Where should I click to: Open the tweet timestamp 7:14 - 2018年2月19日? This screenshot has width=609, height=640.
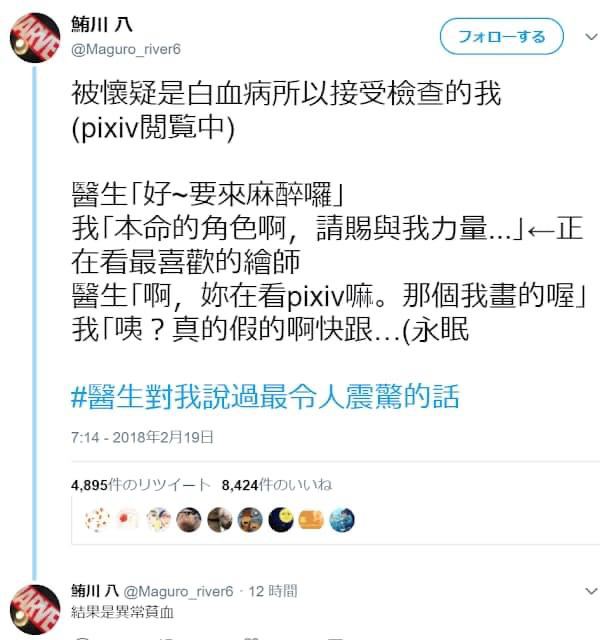point(142,437)
